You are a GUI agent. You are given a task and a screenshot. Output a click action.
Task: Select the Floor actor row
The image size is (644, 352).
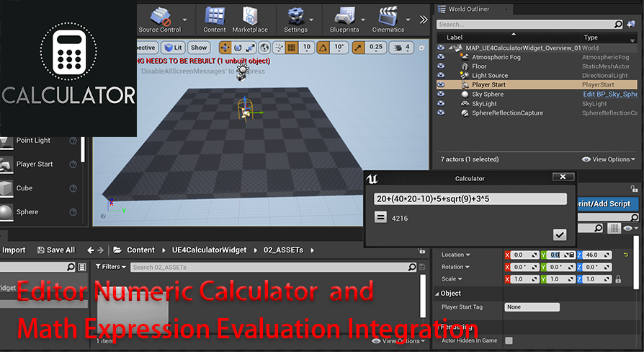pyautogui.click(x=537, y=66)
